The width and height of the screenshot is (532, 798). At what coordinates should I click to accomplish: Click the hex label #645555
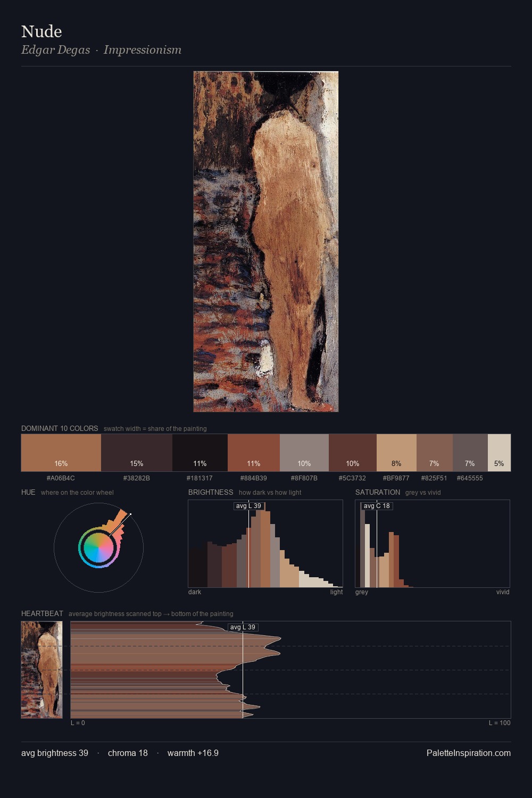coord(470,478)
